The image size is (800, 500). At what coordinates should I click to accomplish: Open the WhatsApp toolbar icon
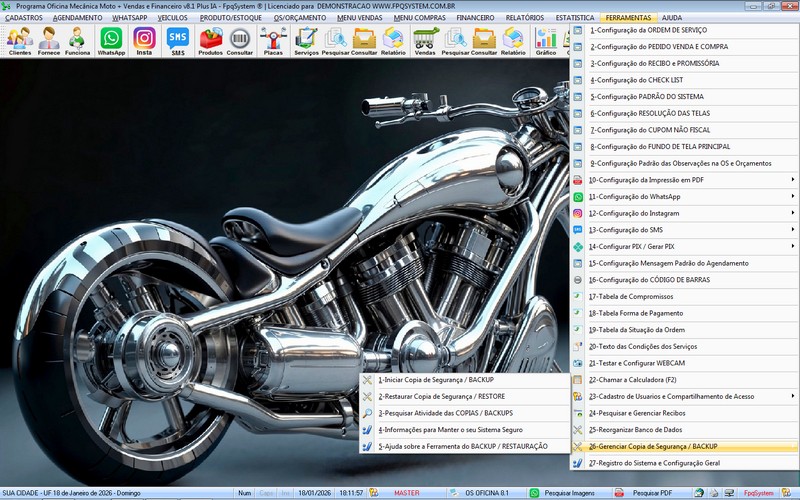click(111, 40)
